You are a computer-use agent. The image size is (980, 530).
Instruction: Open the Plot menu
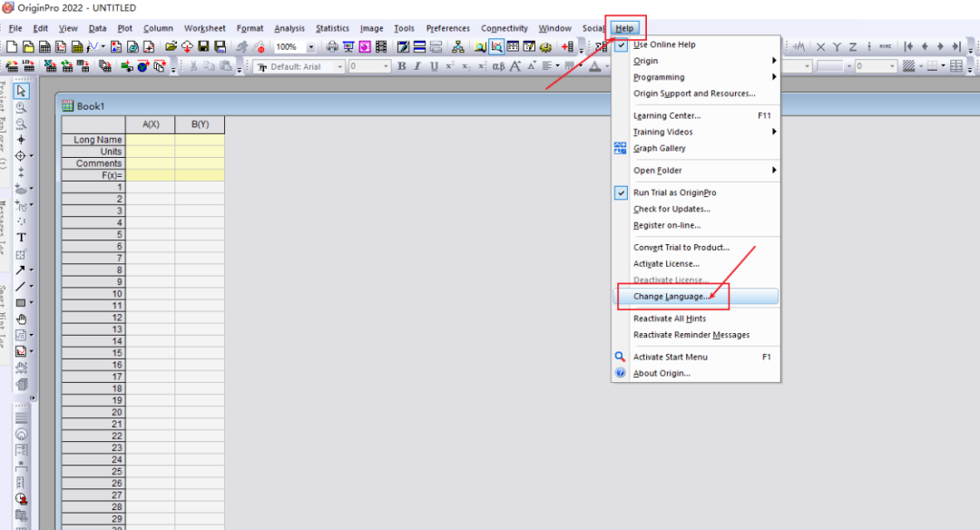(125, 28)
